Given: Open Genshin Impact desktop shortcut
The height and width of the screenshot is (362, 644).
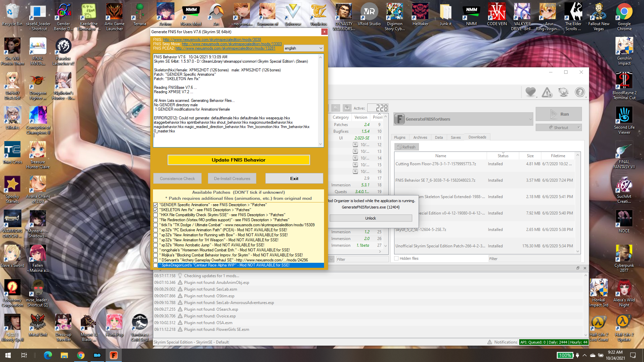Looking at the screenshot, I should [x=624, y=51].
